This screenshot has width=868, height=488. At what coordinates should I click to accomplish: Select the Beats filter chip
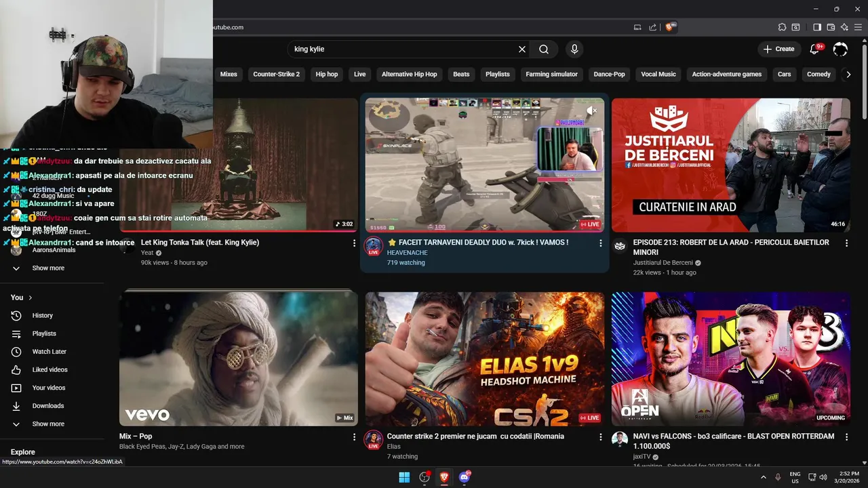pos(461,75)
